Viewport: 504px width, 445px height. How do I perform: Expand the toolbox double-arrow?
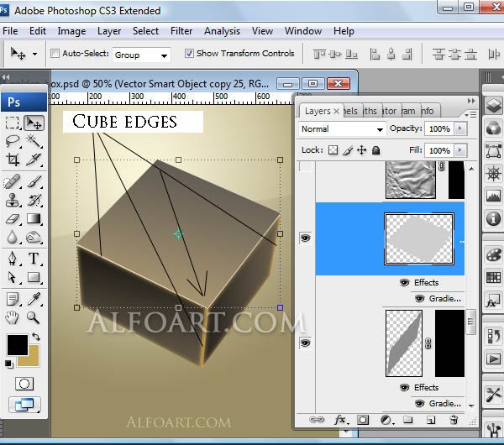click(x=6, y=77)
